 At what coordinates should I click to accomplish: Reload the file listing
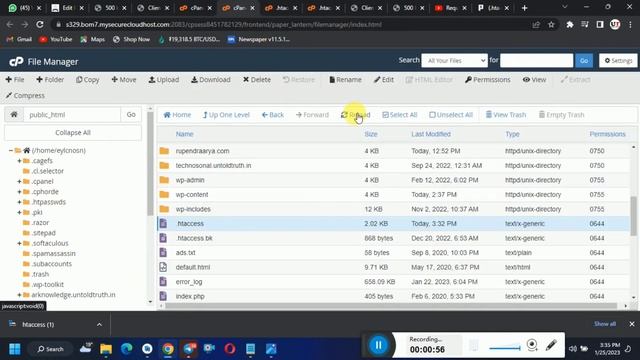tap(356, 115)
